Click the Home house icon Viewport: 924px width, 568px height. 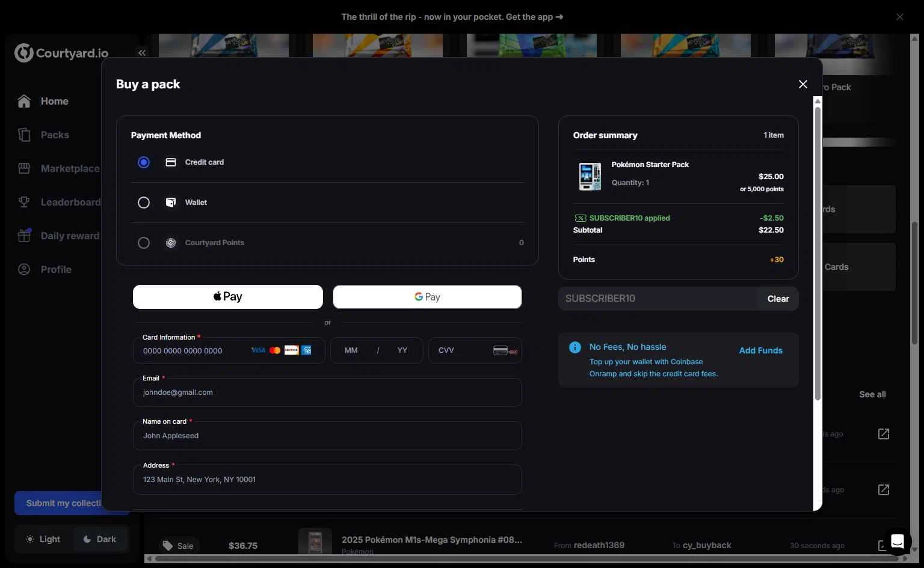24,101
